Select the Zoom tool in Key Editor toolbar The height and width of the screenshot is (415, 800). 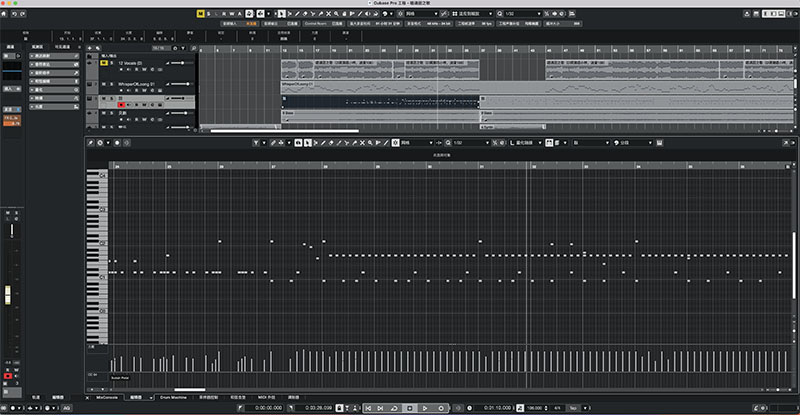tap(370, 143)
